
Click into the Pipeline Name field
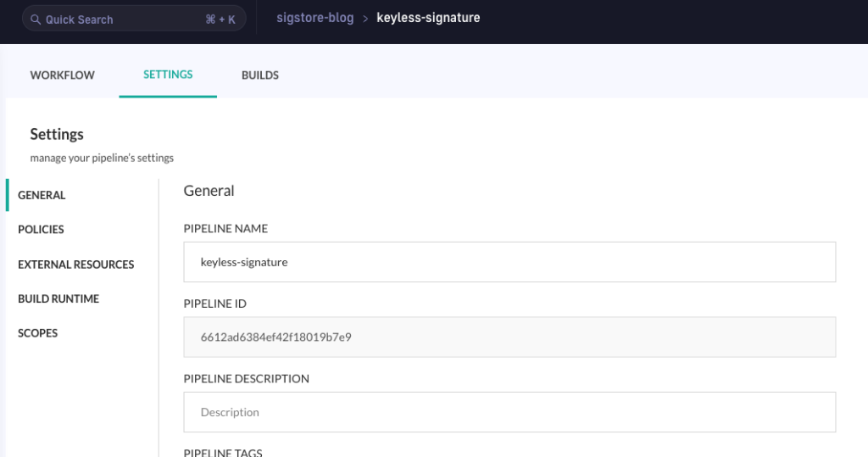click(509, 262)
